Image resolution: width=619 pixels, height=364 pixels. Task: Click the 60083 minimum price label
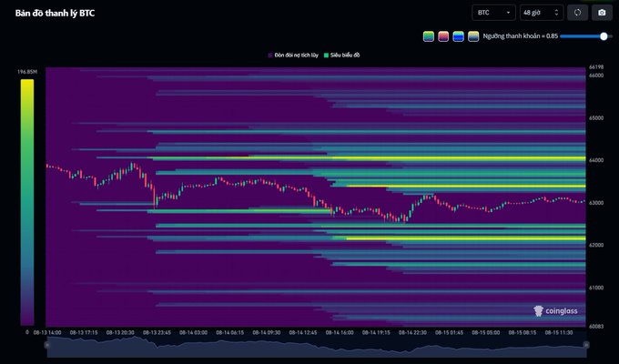(x=596, y=327)
